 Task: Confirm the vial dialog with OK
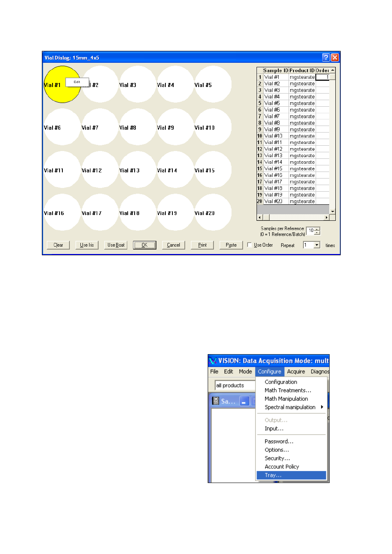point(144,245)
